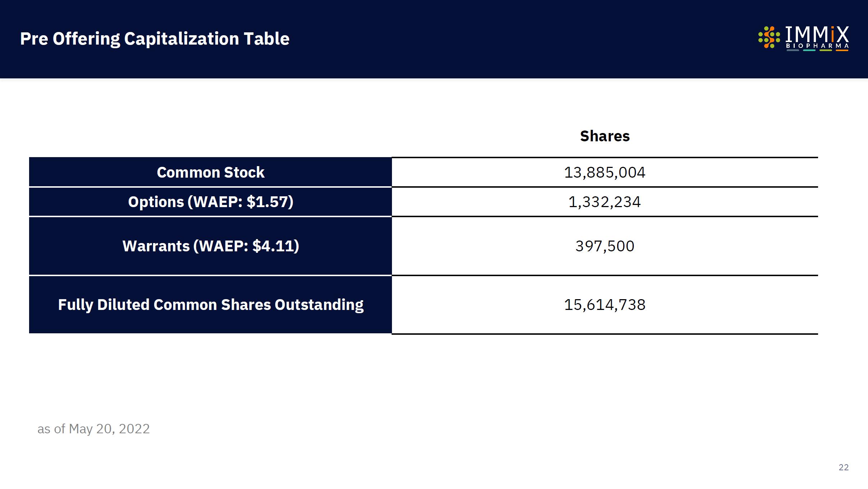
Task: Select the Fully Diluted Common Shares Outstanding label
Action: [211, 305]
